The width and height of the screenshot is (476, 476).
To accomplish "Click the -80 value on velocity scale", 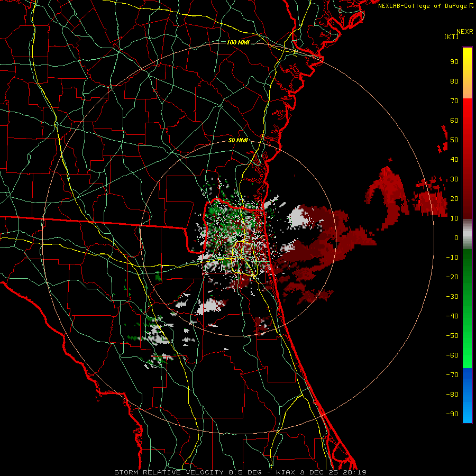I will pos(452,395).
